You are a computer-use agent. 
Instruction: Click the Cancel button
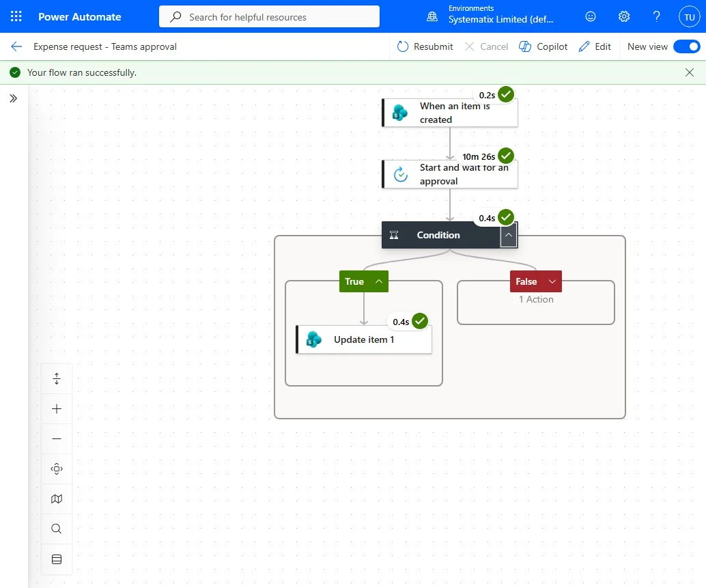486,46
